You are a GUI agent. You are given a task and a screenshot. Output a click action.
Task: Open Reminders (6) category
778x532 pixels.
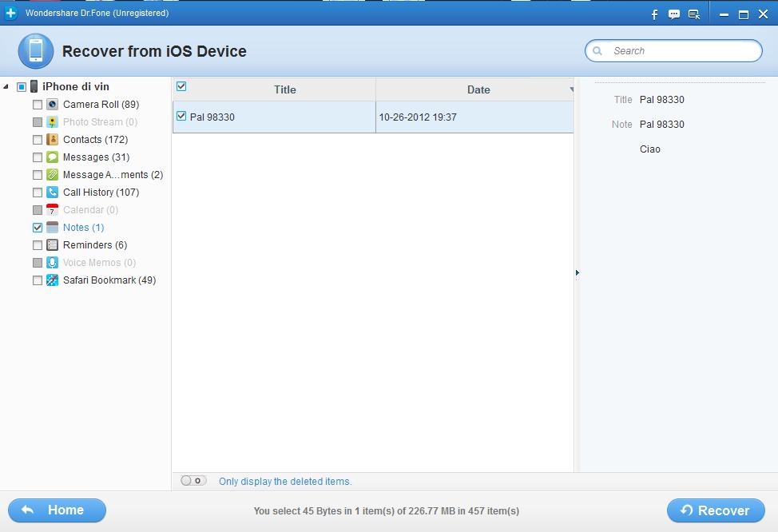click(95, 245)
